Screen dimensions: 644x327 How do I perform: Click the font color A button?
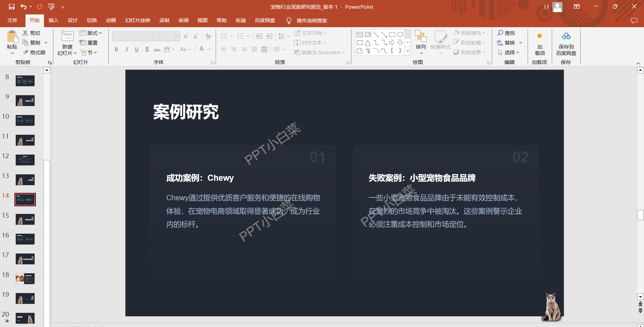(x=202, y=49)
